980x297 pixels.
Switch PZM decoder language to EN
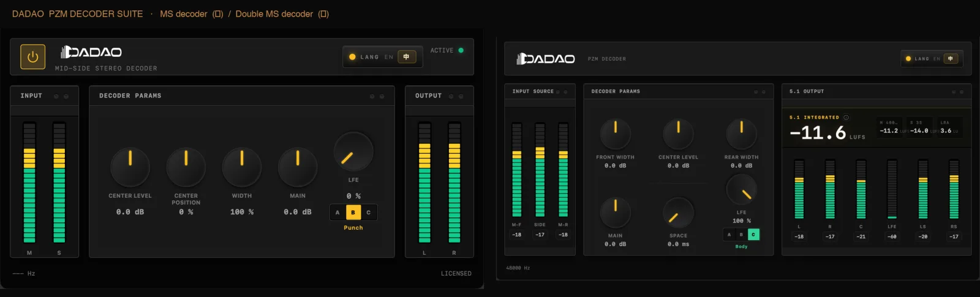pyautogui.click(x=937, y=59)
